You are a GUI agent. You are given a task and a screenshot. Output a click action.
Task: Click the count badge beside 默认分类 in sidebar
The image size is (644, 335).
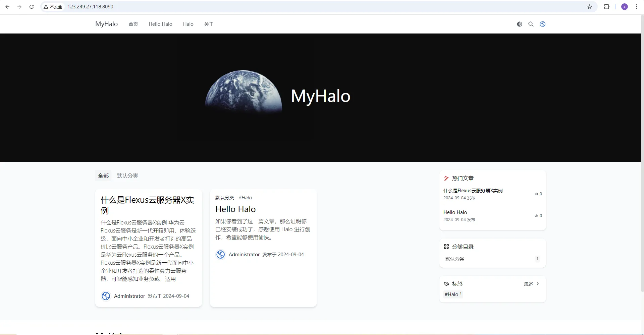click(x=537, y=259)
